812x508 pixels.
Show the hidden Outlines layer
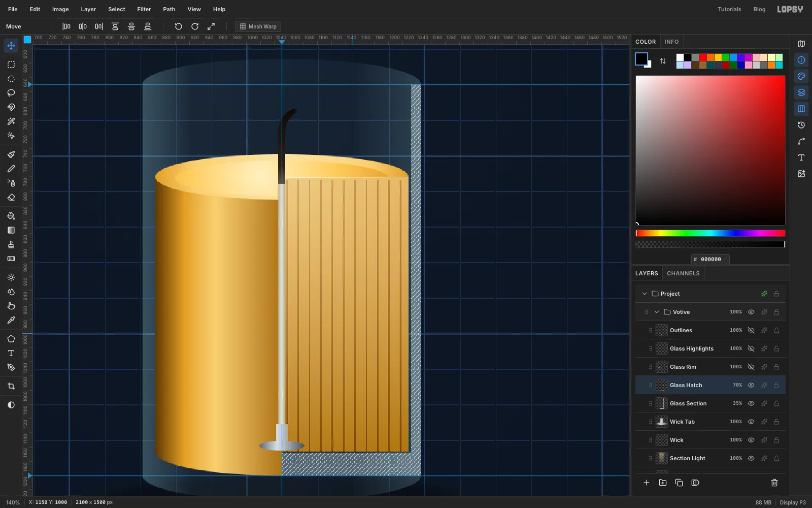(x=751, y=330)
